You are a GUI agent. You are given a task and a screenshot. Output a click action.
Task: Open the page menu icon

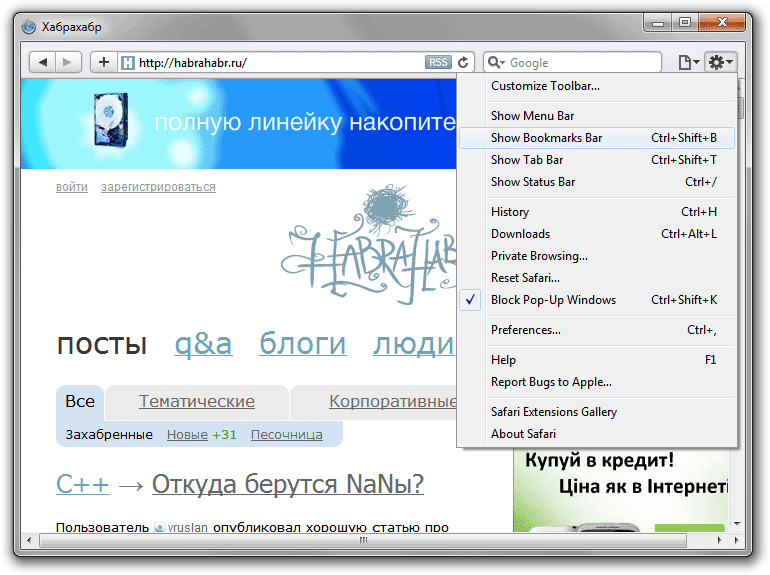coord(689,62)
